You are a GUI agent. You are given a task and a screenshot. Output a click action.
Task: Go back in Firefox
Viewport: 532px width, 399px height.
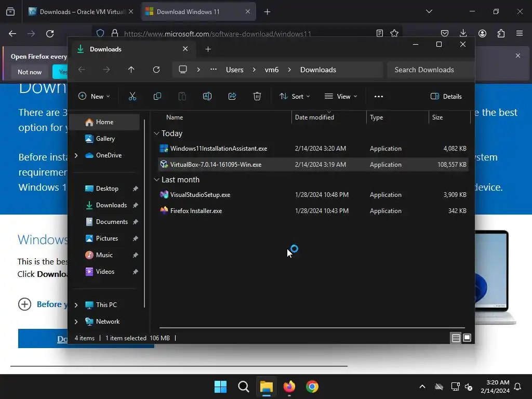(12, 34)
